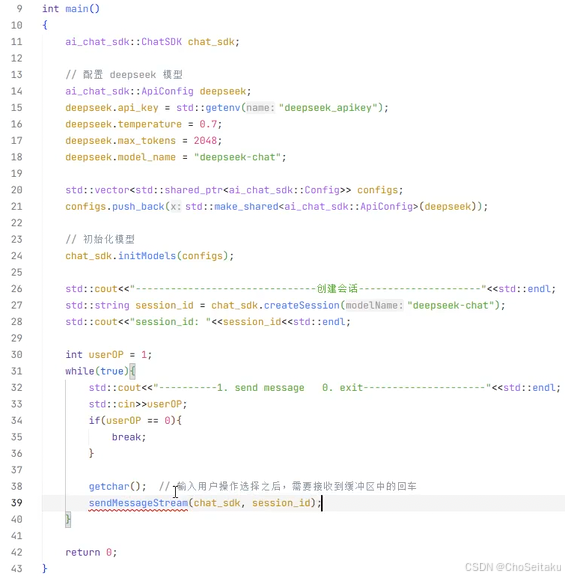Click std::cin on line 33
Image resolution: width=565 pixels, height=578 pixels.
point(112,404)
